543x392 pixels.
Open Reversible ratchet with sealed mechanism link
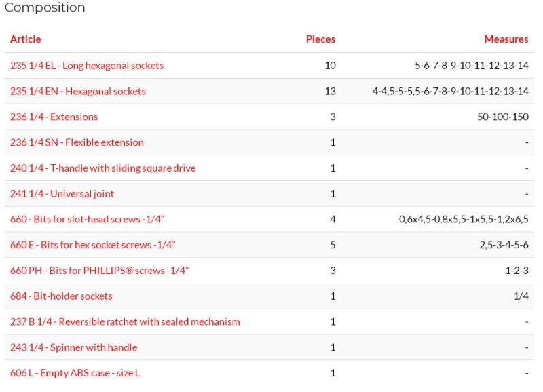(x=125, y=321)
